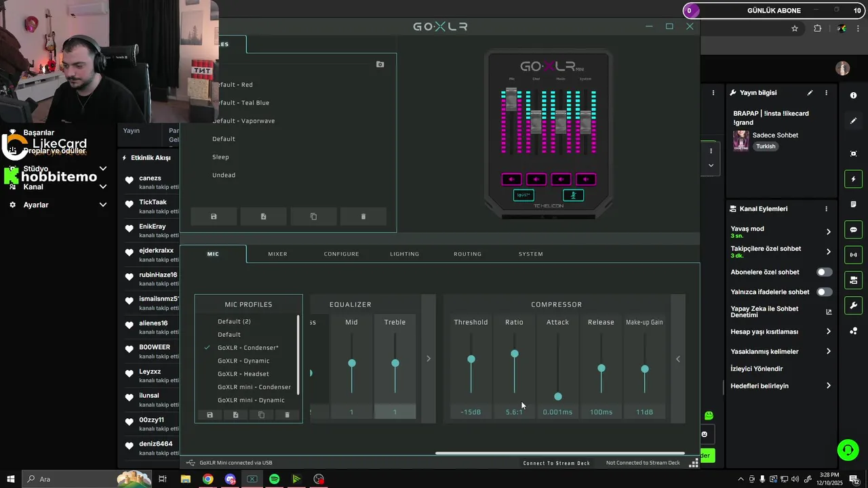Open the Windows Start menu
868x488 pixels.
(10, 479)
